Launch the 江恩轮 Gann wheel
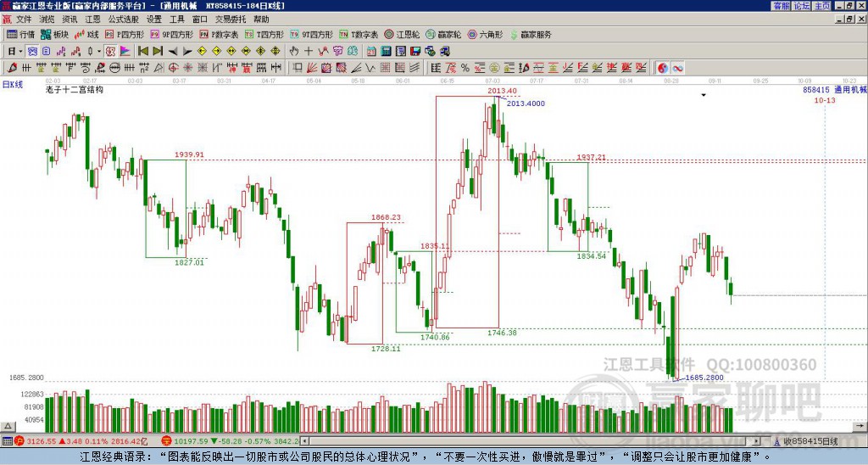The height and width of the screenshot is (465, 868). point(402,34)
